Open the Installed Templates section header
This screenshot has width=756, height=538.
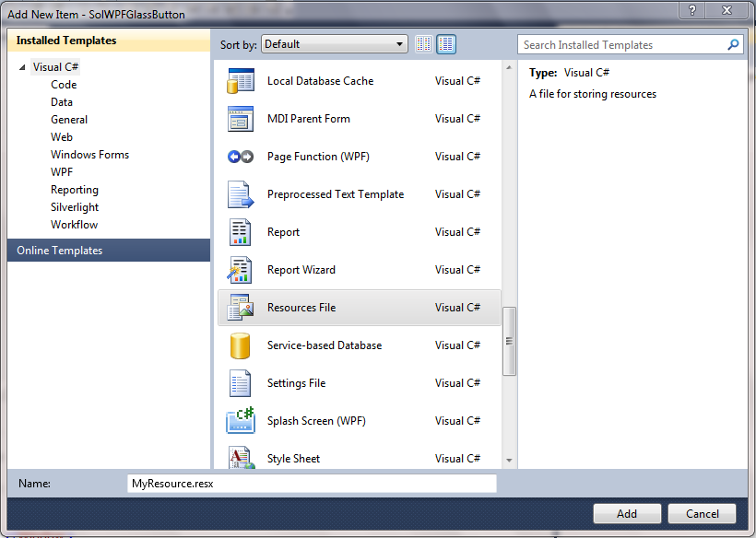pyautogui.click(x=109, y=40)
